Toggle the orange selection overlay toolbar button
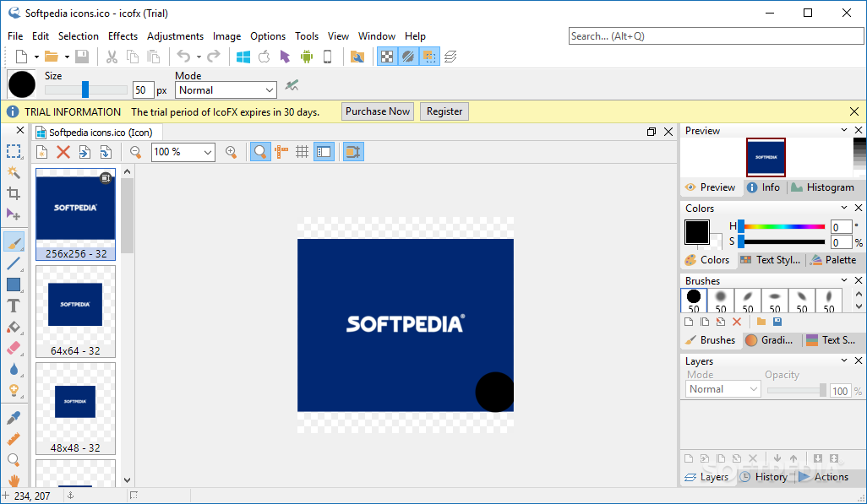This screenshot has width=867, height=504. pyautogui.click(x=429, y=57)
